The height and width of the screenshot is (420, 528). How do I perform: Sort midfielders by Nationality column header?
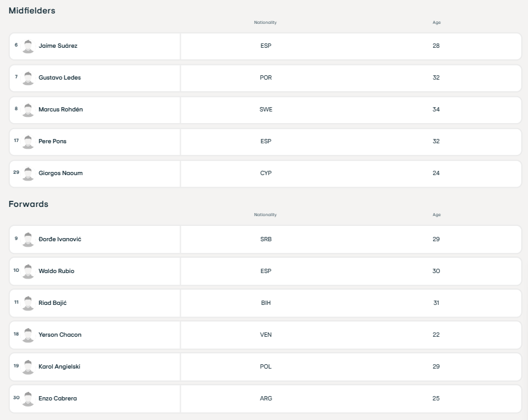(x=265, y=23)
